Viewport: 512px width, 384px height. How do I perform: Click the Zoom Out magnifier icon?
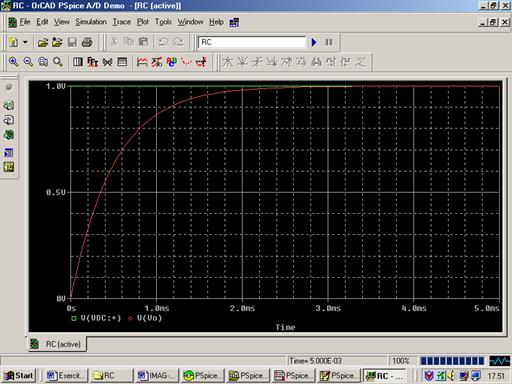click(x=28, y=62)
